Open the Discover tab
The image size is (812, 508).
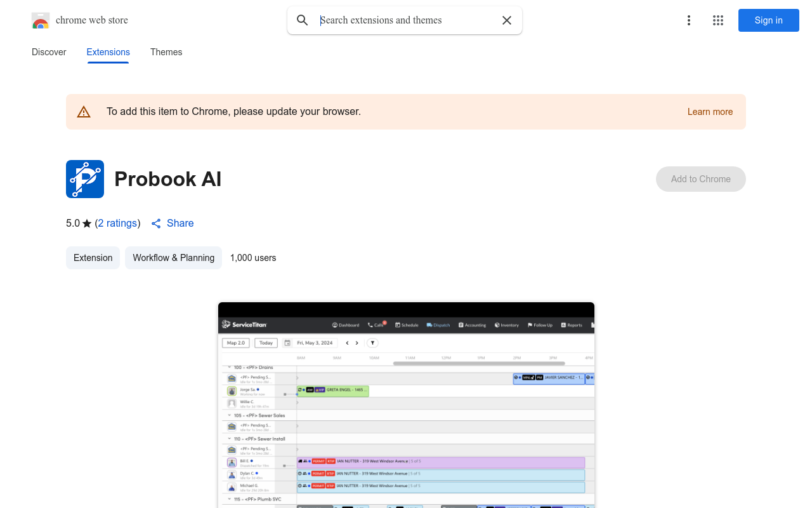49,52
